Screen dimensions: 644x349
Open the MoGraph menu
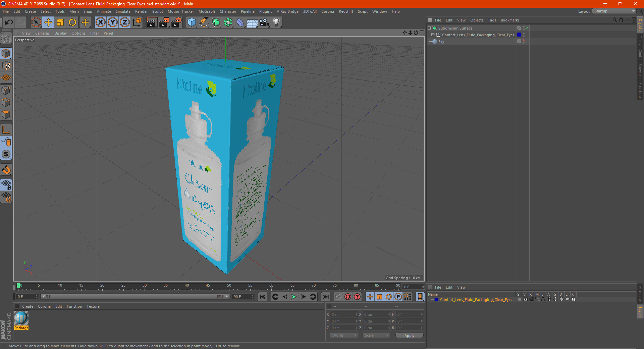[x=207, y=11]
